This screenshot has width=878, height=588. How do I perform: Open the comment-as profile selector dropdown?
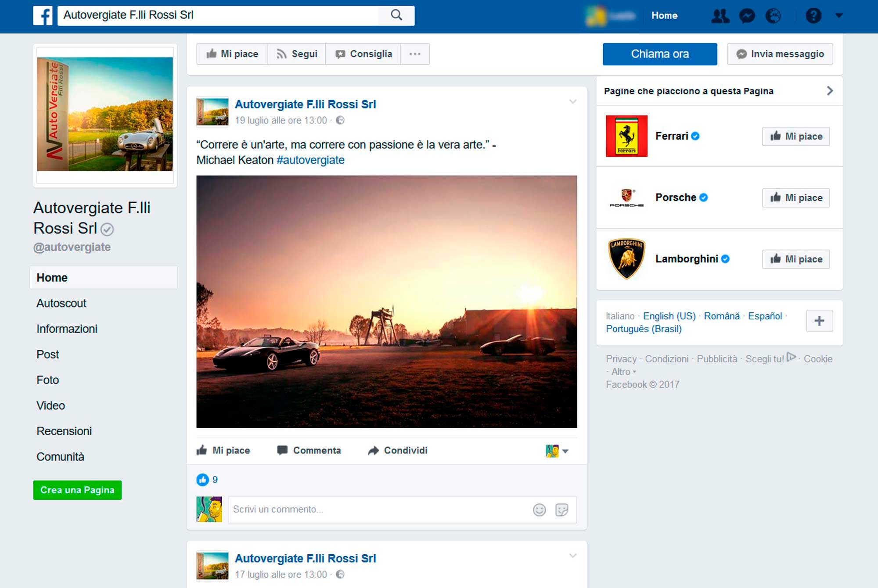(x=557, y=451)
